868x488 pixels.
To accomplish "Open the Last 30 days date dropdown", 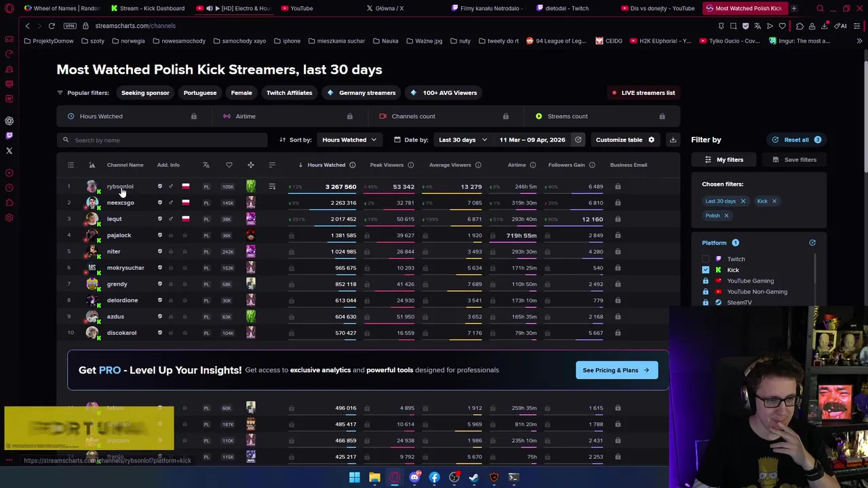I will click(x=462, y=140).
